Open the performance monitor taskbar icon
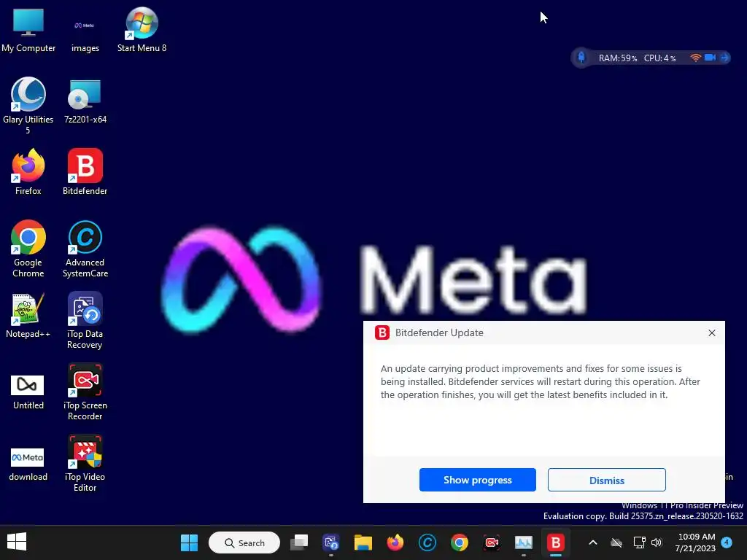Screen dimensions: 747x560 coord(524,542)
